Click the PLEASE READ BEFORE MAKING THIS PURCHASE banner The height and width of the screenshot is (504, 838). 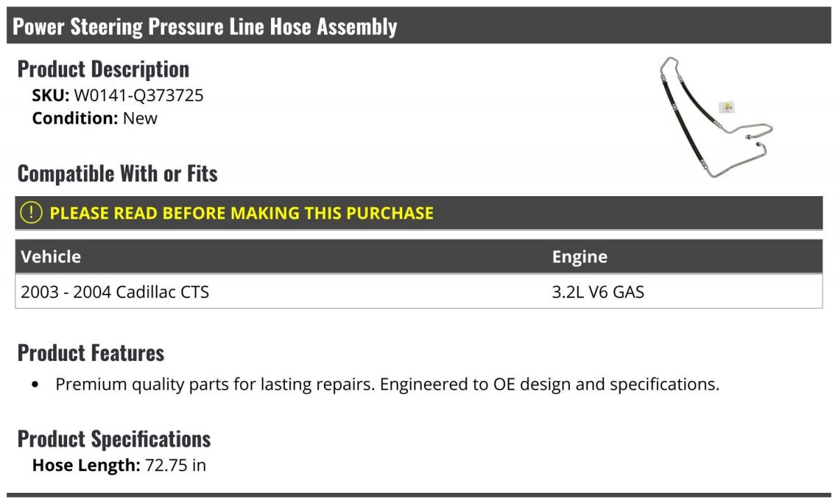pos(242,213)
